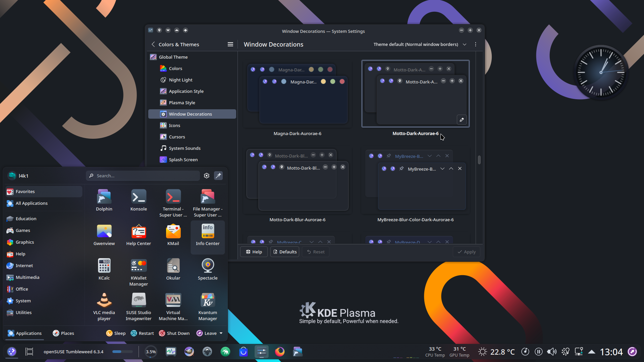This screenshot has width=644, height=362.
Task: Open the network connections tray icon
Action: (579, 352)
